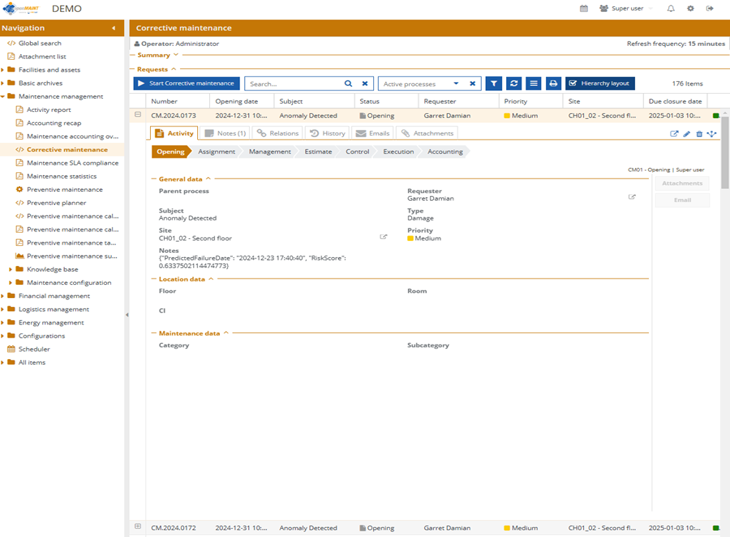Expand row CM.2024.0172
This screenshot has height=537, width=730.
[x=138, y=526]
